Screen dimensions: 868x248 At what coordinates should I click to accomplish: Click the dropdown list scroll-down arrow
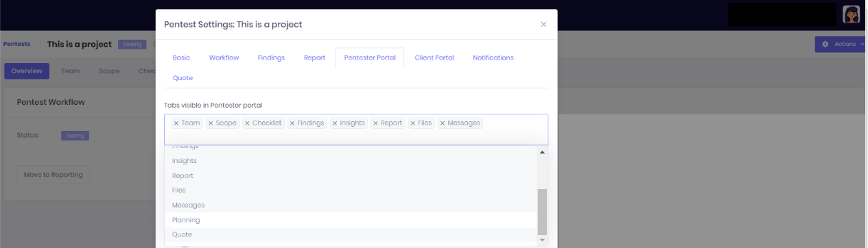542,240
